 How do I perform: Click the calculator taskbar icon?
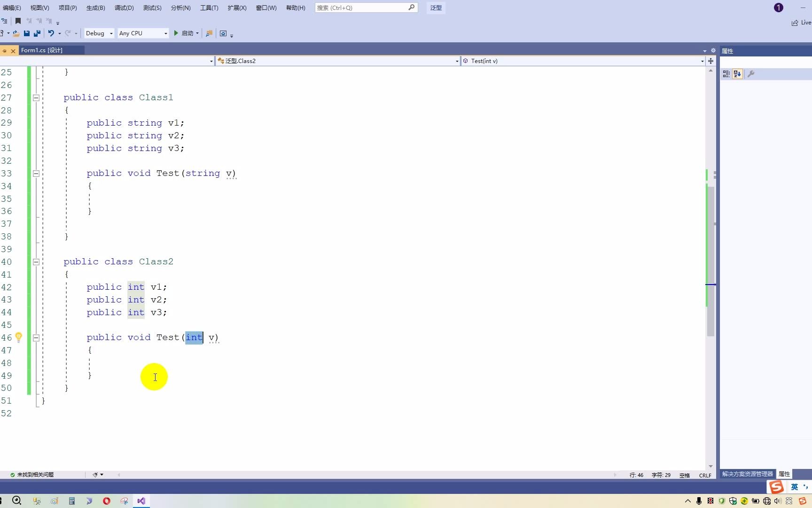[72, 501]
